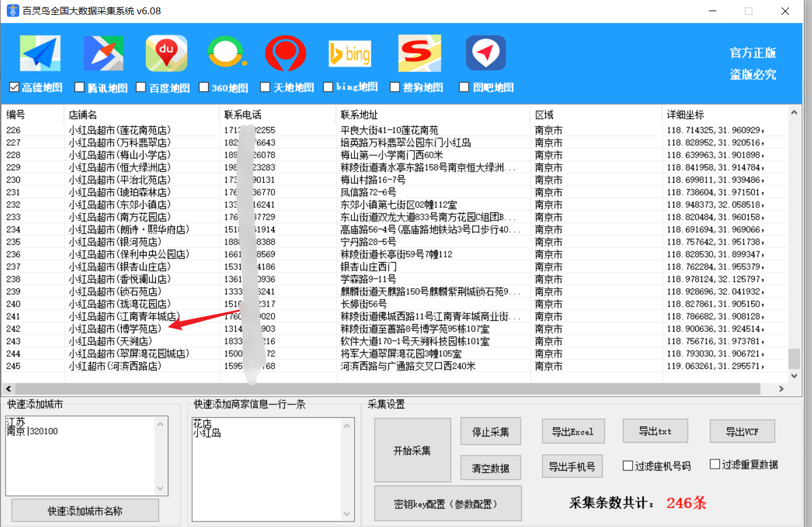Check the 图吧地图 checkbox

(x=464, y=87)
